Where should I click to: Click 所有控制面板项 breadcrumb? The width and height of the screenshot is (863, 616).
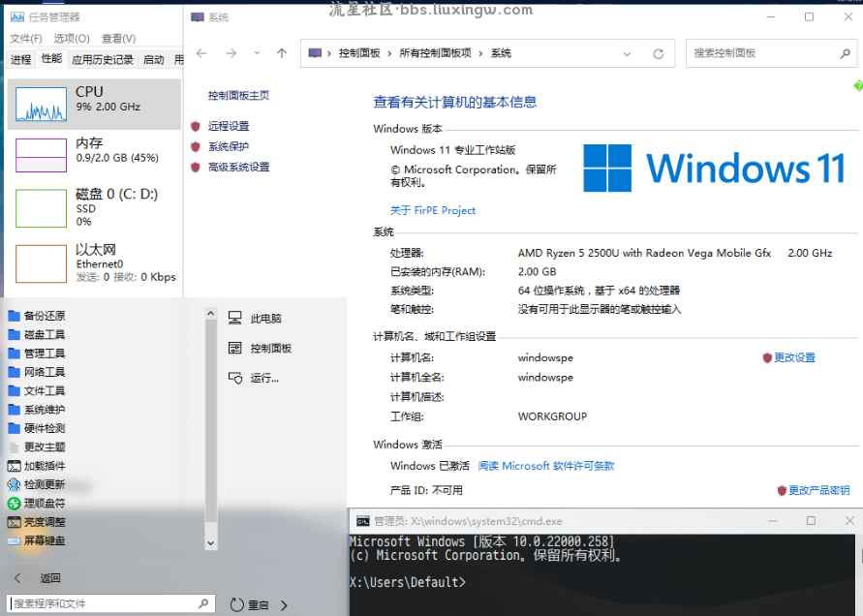[435, 53]
